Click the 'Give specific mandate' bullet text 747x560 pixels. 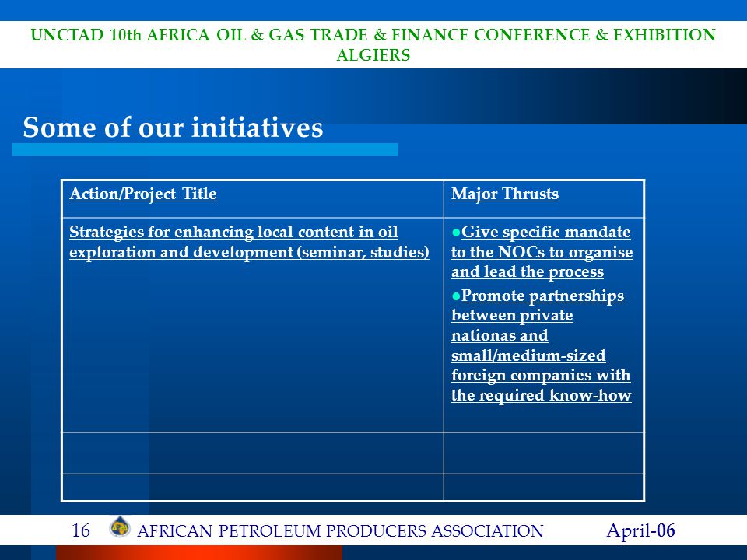(542, 252)
